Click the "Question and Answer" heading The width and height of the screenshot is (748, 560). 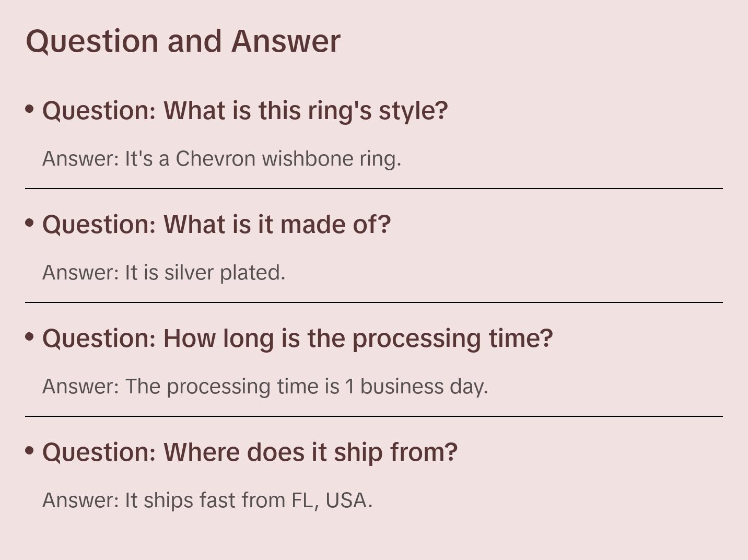[183, 41]
